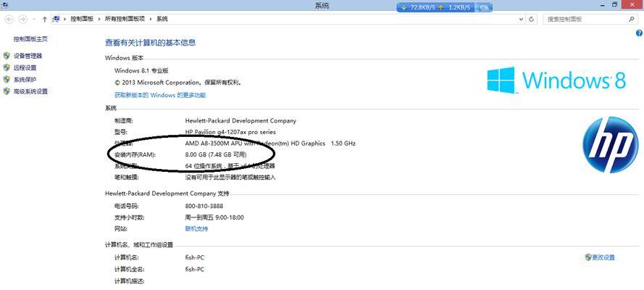Open the 联机支持 website link
Screen dimensions: 644x290
[196, 229]
